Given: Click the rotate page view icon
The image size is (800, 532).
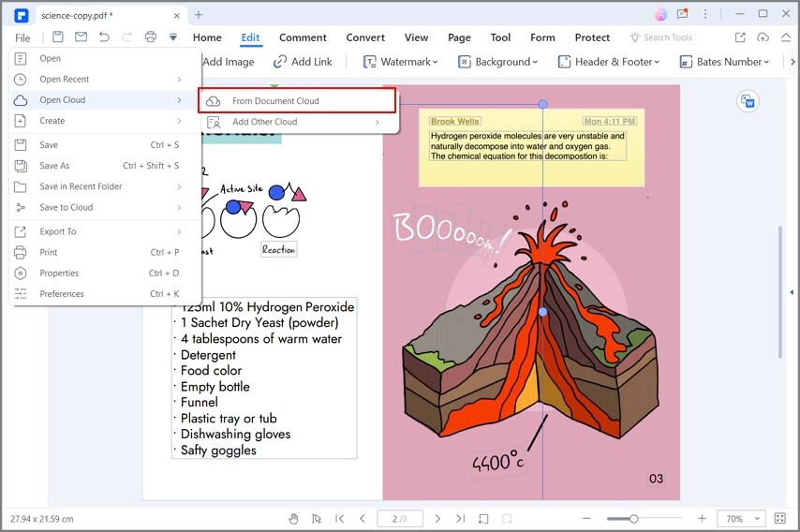Looking at the screenshot, I should click(x=483, y=519).
